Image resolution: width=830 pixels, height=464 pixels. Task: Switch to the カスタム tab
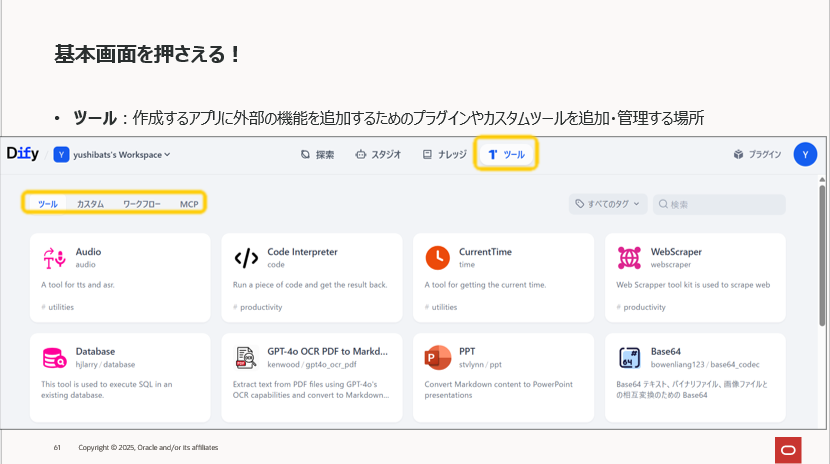click(91, 204)
